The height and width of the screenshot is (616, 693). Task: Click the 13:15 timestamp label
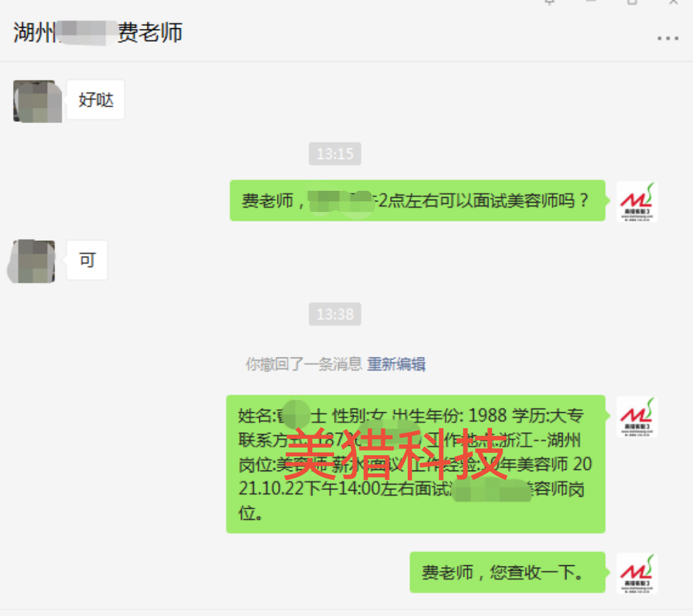[x=335, y=154]
